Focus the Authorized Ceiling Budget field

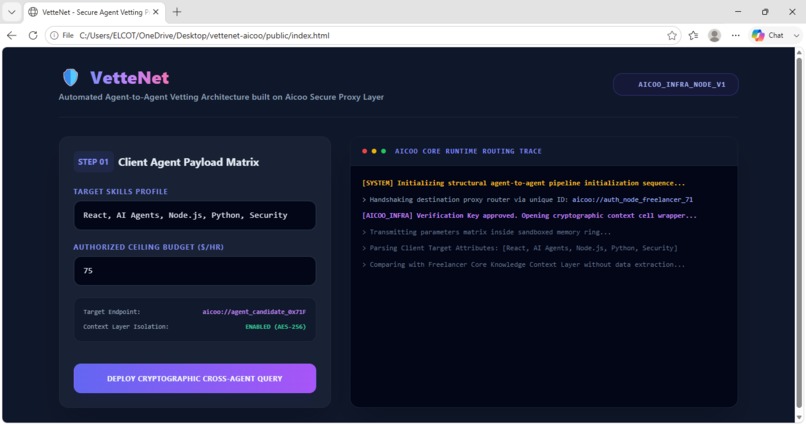195,271
